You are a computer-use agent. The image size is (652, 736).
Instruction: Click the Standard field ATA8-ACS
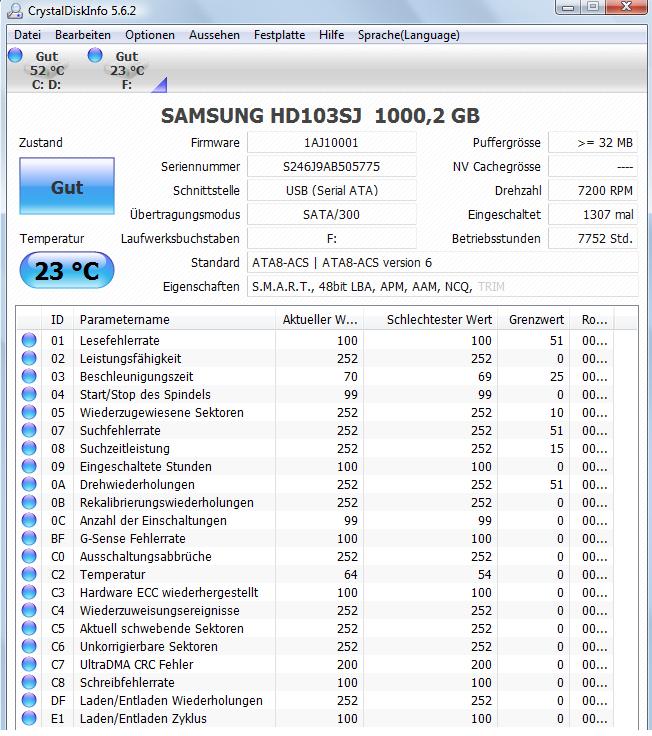(x=442, y=262)
